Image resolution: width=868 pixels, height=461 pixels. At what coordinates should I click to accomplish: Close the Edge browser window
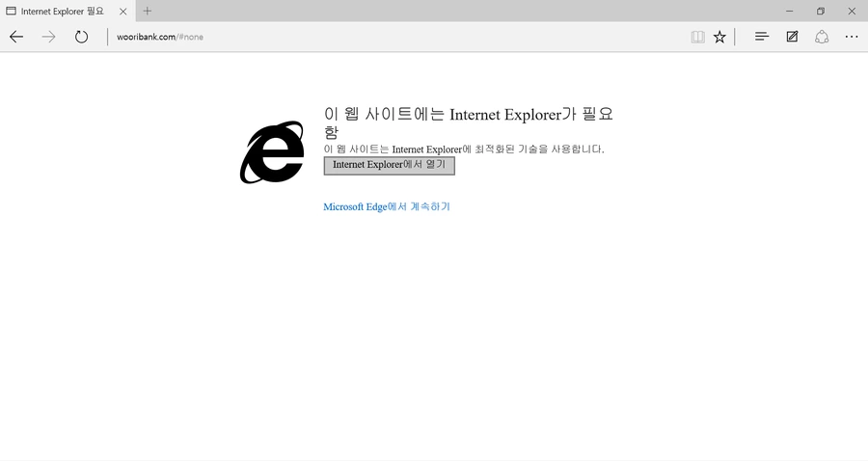(852, 11)
